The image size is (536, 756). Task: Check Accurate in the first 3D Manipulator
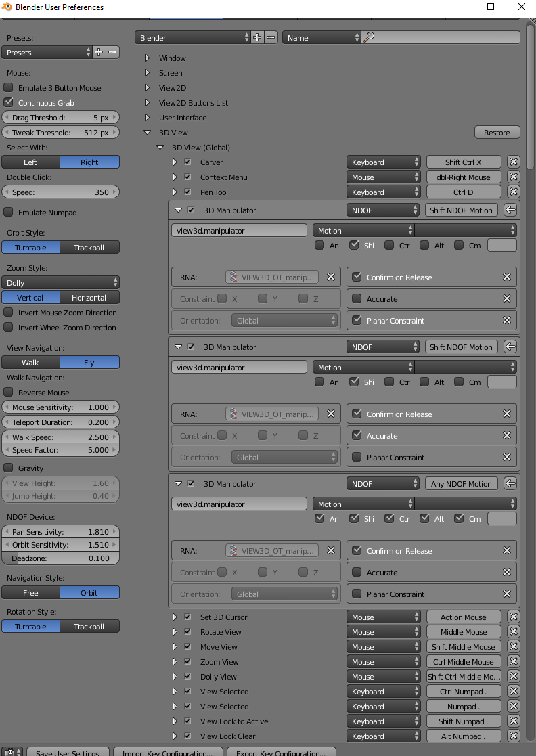357,299
